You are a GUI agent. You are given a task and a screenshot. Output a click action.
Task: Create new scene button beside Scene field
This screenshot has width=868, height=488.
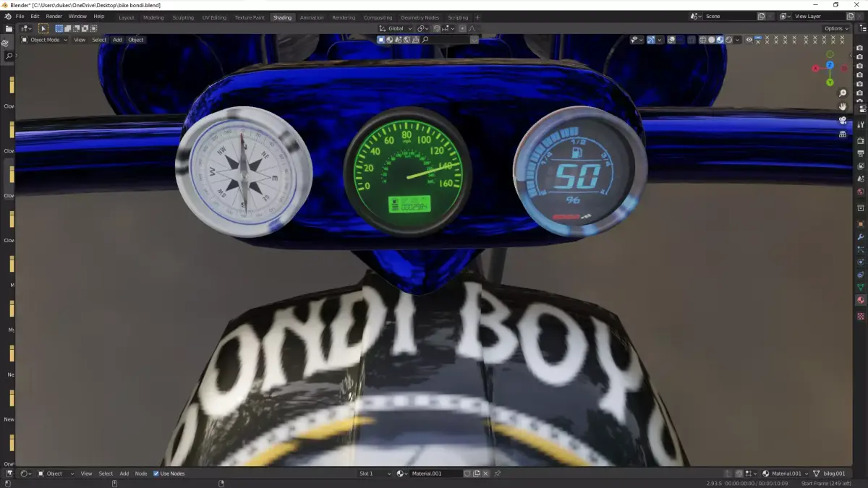coord(761,16)
